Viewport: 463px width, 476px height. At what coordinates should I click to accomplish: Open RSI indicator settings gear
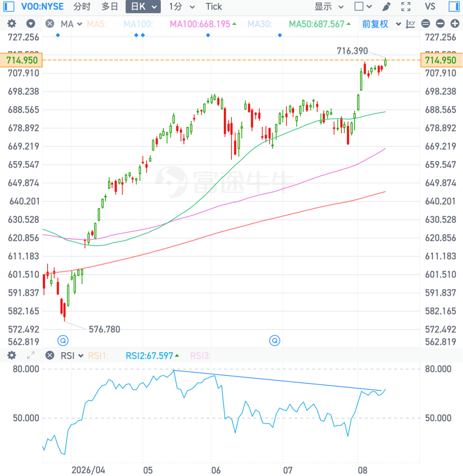12,355
